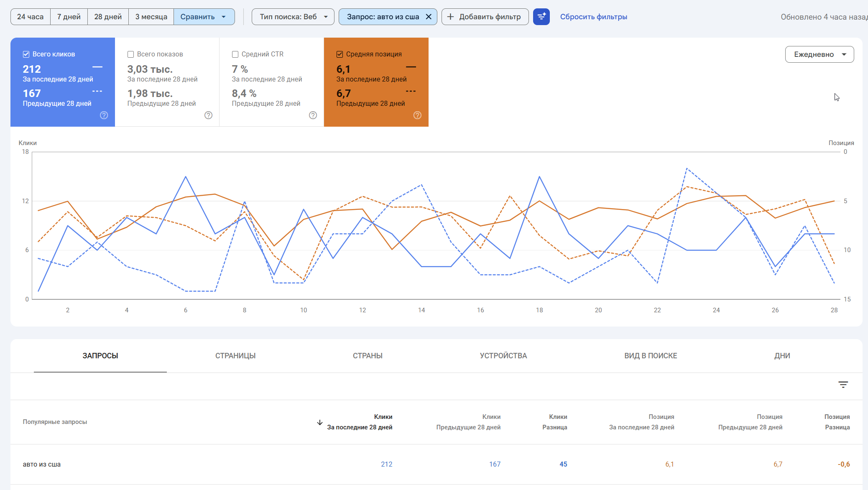Click Сбросить фильтры link
The width and height of the screenshot is (868, 490).
(x=593, y=17)
